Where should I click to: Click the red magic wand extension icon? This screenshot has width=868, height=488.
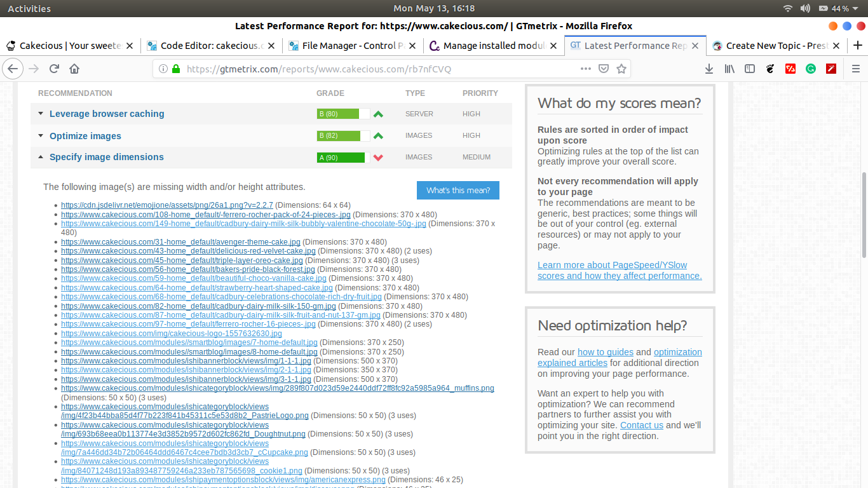coord(831,69)
